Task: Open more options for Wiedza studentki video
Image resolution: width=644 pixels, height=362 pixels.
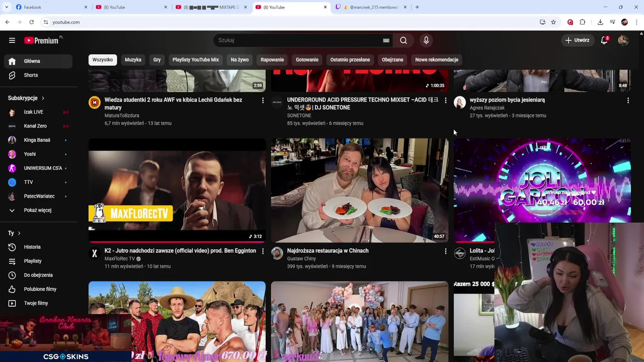Action: tap(263, 101)
